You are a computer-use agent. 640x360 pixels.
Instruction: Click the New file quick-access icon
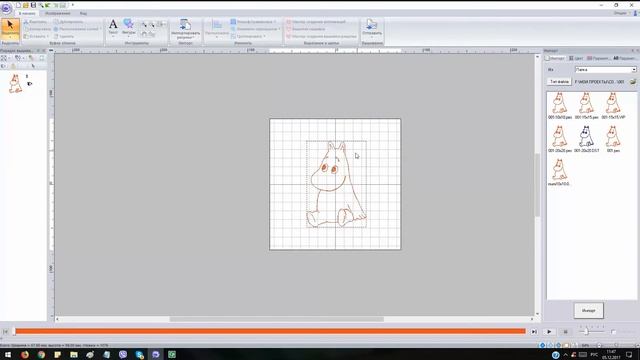[x=18, y=5]
